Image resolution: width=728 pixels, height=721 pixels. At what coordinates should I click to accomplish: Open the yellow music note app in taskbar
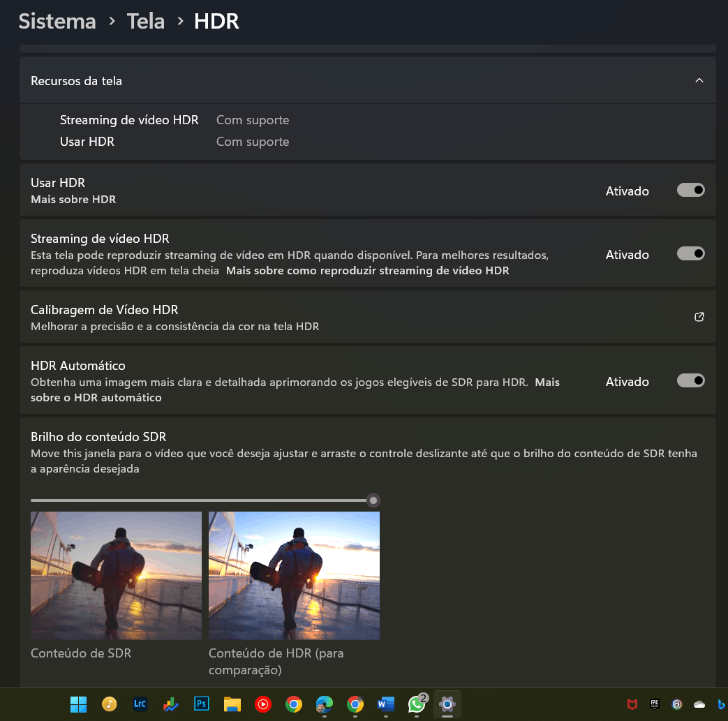pos(109,704)
